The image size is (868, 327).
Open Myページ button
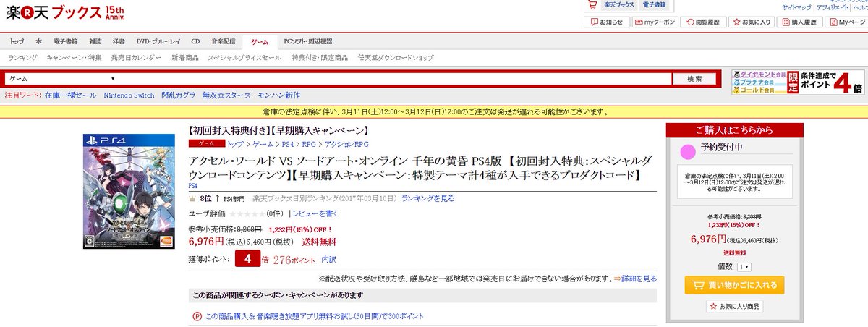(x=847, y=22)
